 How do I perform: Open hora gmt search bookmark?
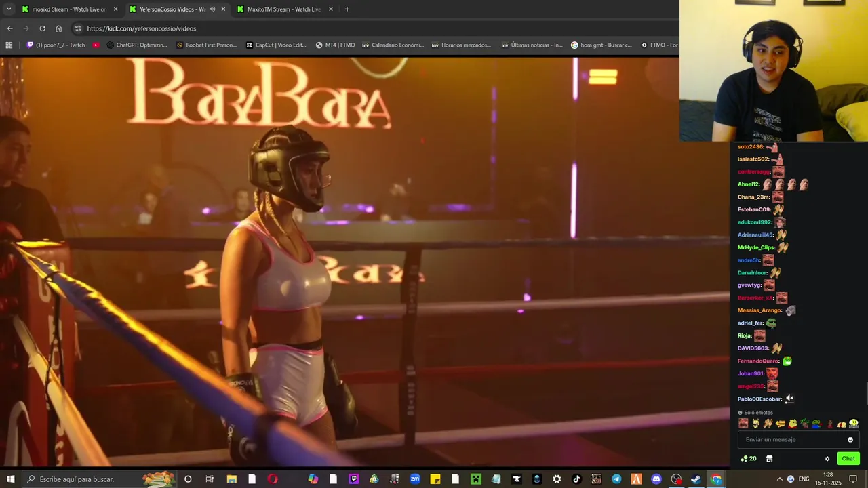click(601, 45)
